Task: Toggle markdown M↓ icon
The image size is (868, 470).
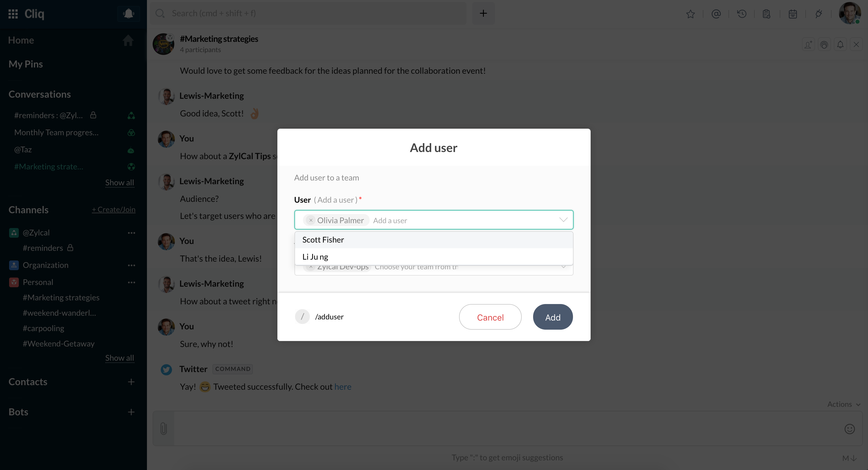Action: click(849, 458)
